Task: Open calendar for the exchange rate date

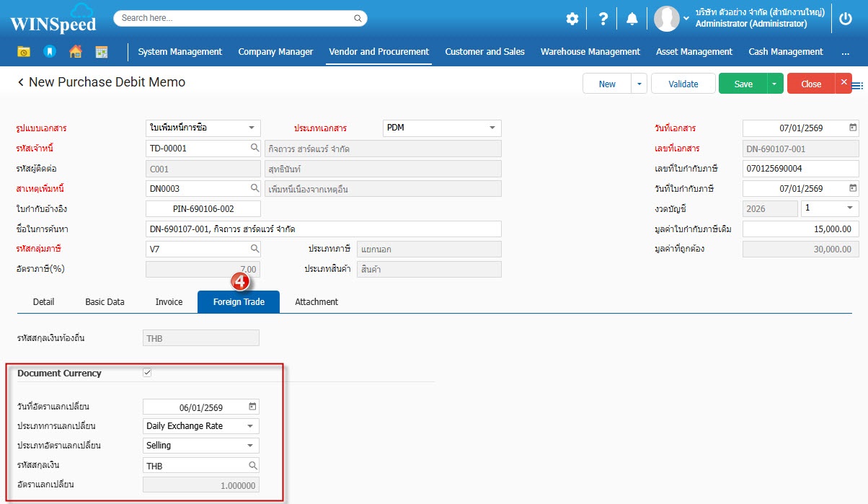Action: click(x=252, y=407)
